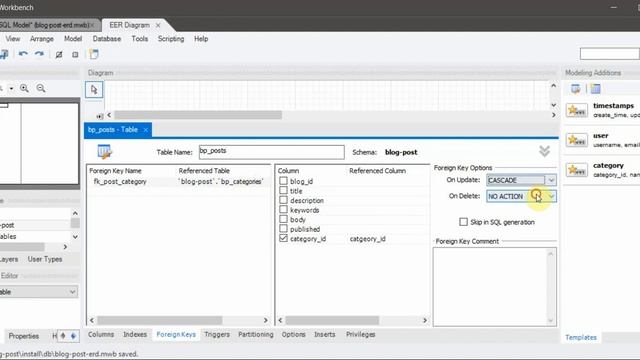
Task: Switch to the Privileges tab
Action: (x=360, y=334)
